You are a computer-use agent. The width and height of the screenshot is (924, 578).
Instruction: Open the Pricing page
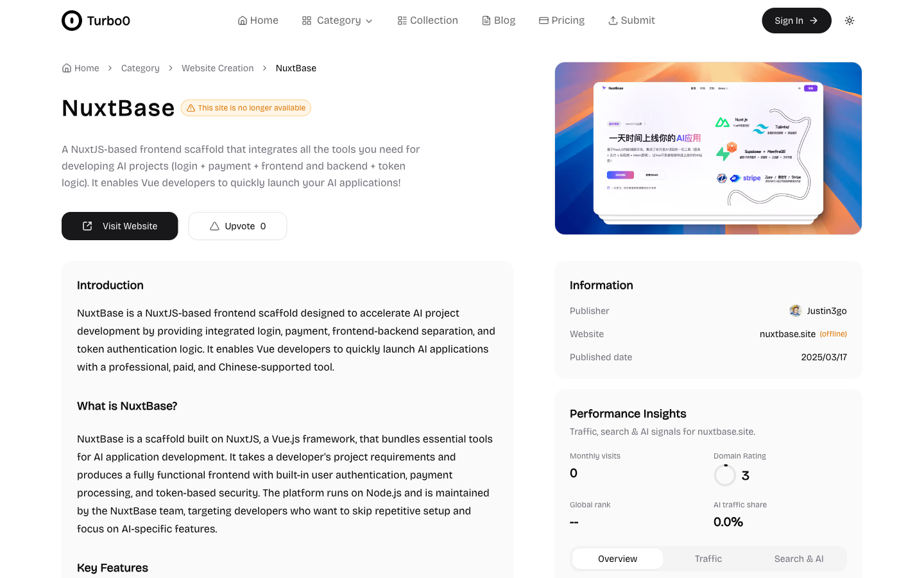coord(561,21)
